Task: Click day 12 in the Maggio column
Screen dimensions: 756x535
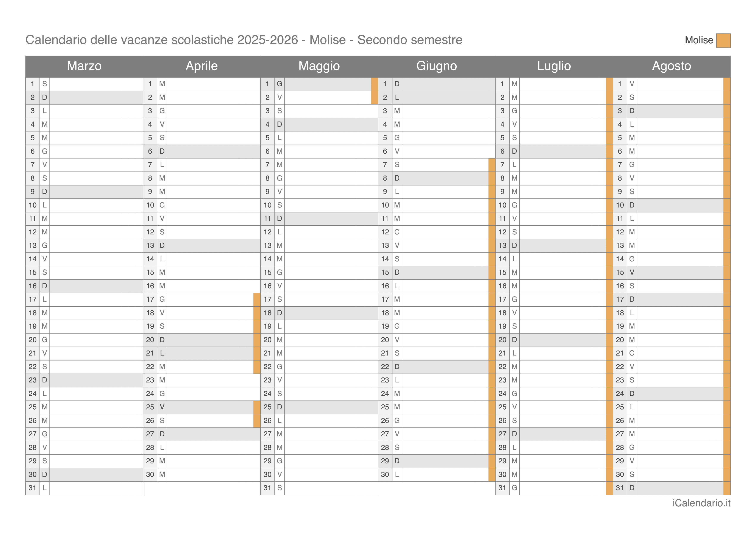Action: pyautogui.click(x=319, y=232)
